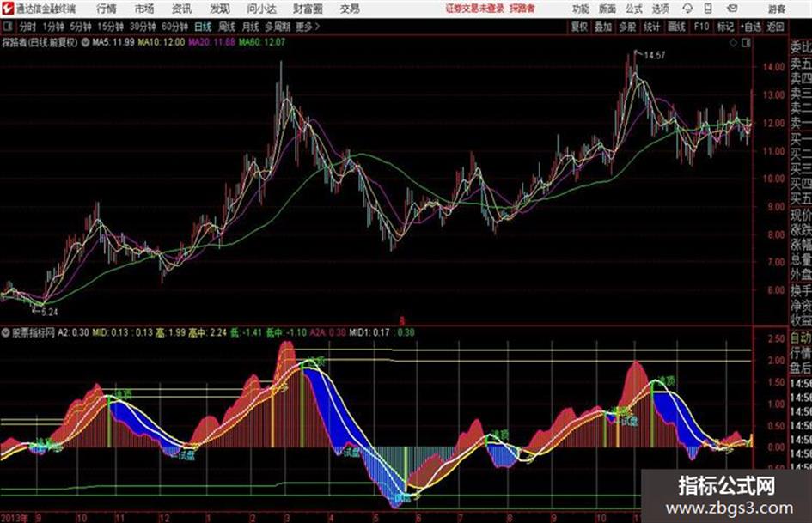Open the 发现 menu
812x523 pixels.
coord(220,9)
